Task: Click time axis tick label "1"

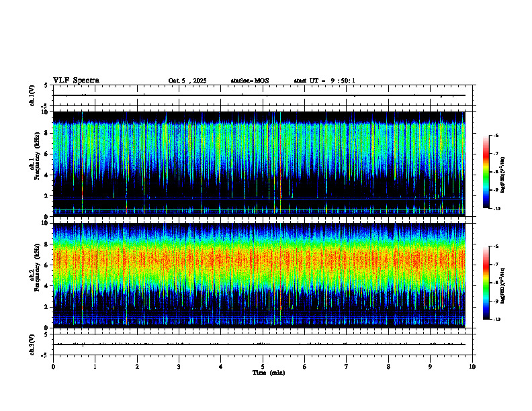Action: click(x=95, y=367)
